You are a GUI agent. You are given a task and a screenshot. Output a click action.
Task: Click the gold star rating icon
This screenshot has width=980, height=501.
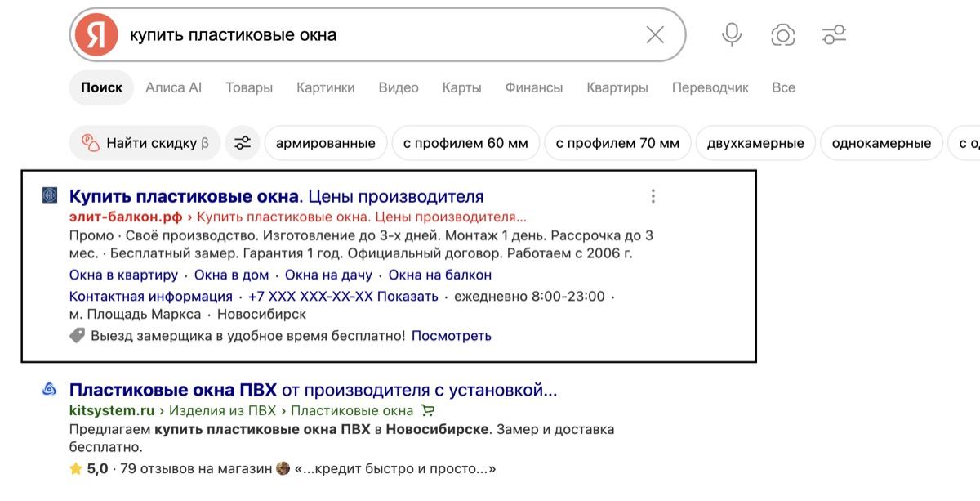coord(76,469)
